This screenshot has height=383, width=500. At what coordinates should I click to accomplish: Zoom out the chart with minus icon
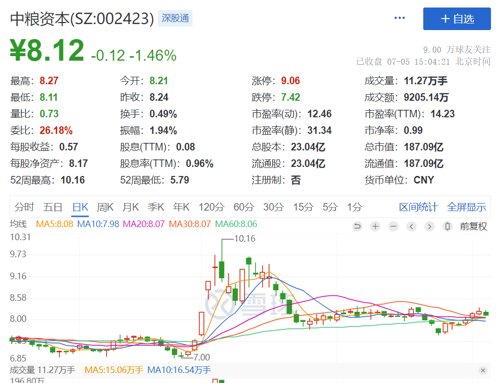[x=393, y=227]
